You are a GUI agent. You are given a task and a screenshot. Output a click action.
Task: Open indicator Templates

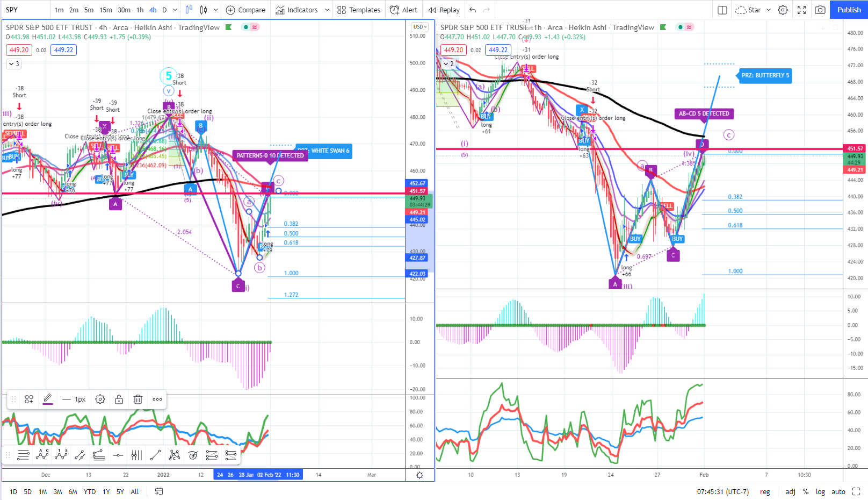pos(359,10)
